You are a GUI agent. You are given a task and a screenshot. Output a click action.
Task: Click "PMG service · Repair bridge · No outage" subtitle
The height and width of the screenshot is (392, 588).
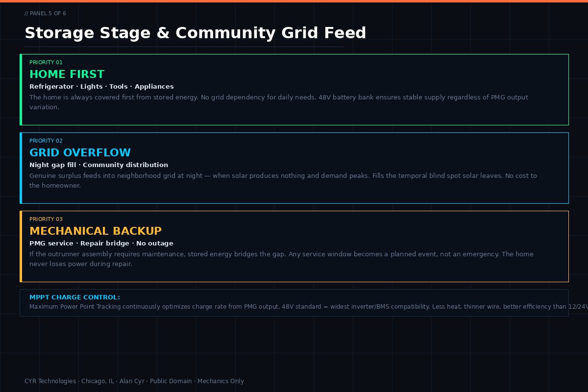tap(101, 244)
